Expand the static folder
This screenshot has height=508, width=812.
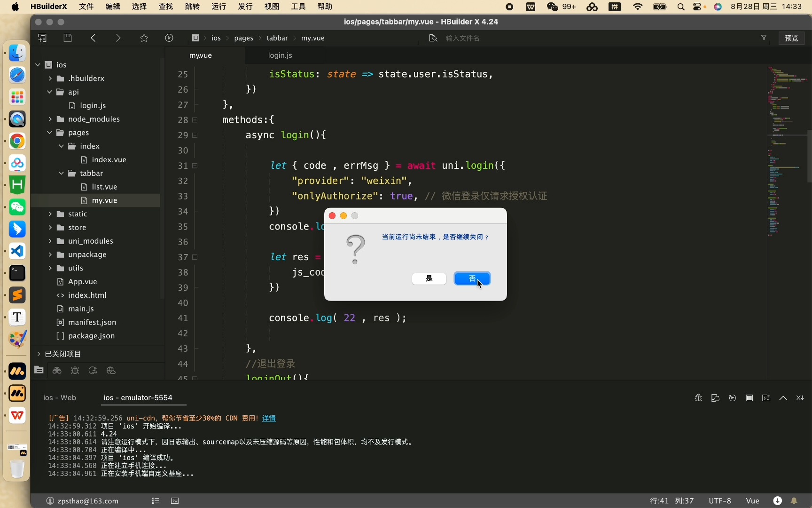coord(50,214)
